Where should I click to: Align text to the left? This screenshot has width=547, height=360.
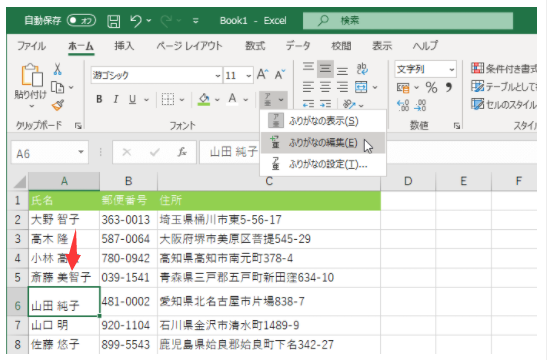point(308,87)
